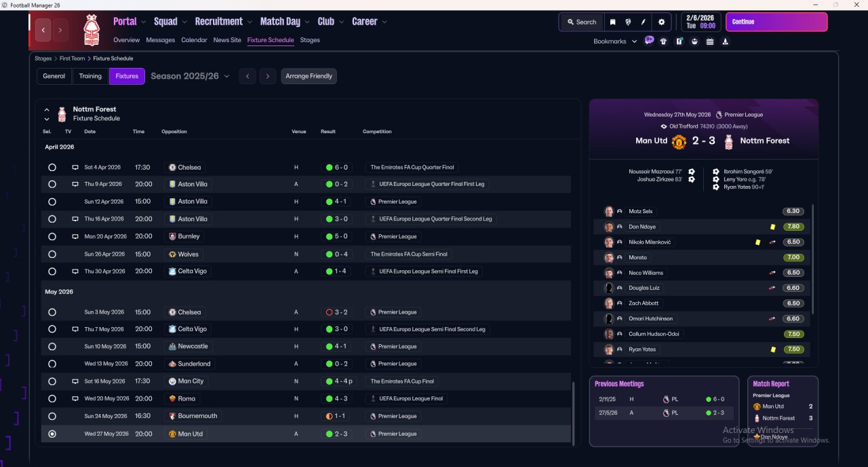
Task: Select the radio button for Wolves fixture
Action: tap(52, 255)
